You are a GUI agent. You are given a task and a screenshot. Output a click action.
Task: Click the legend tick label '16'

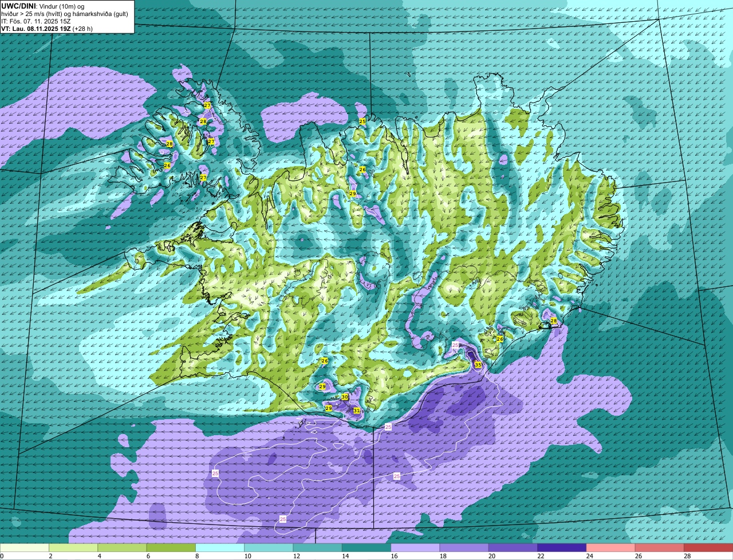[x=393, y=556]
